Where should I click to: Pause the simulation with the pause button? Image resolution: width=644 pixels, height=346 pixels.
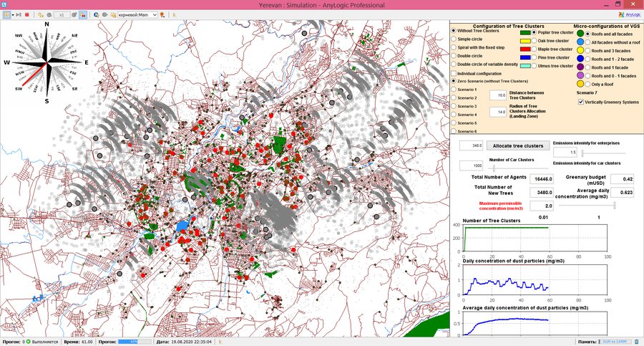coord(7,15)
